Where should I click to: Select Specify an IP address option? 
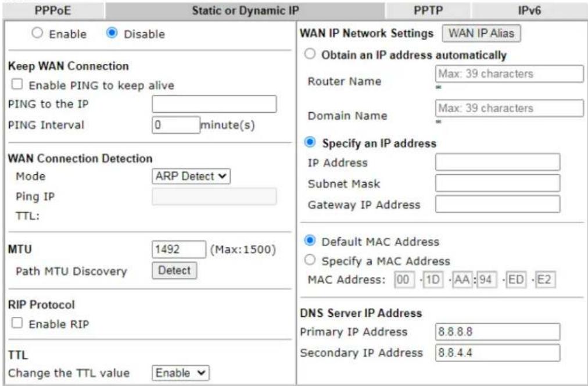[310, 142]
